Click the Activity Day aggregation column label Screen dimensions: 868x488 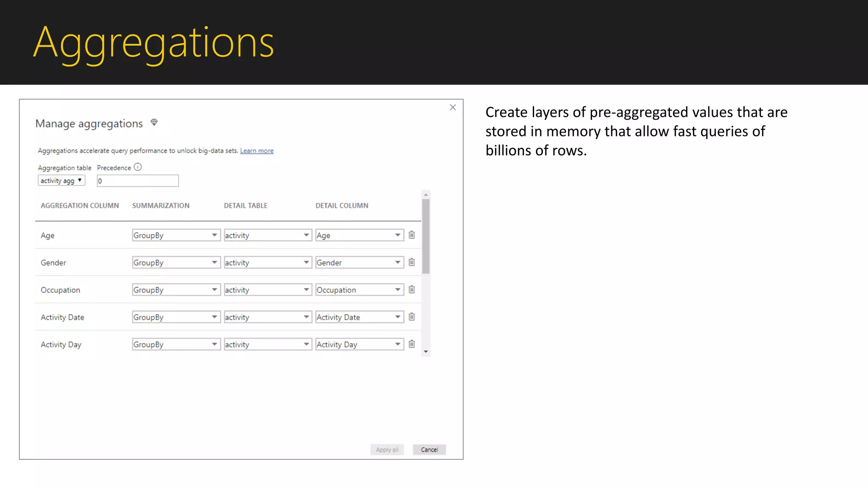tap(61, 345)
